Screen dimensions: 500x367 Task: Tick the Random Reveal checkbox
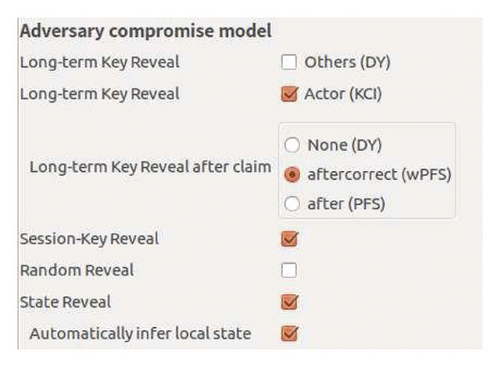point(289,270)
